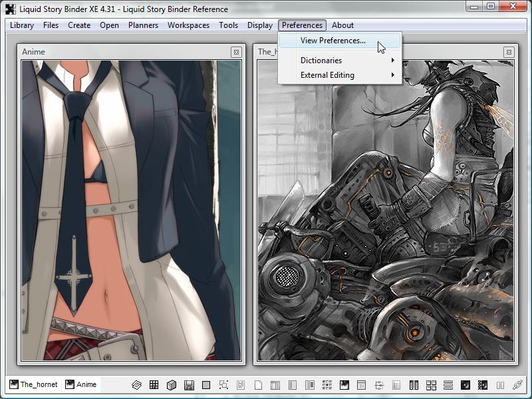The width and height of the screenshot is (532, 399).
Task: Open the Library menu
Action: (22, 25)
